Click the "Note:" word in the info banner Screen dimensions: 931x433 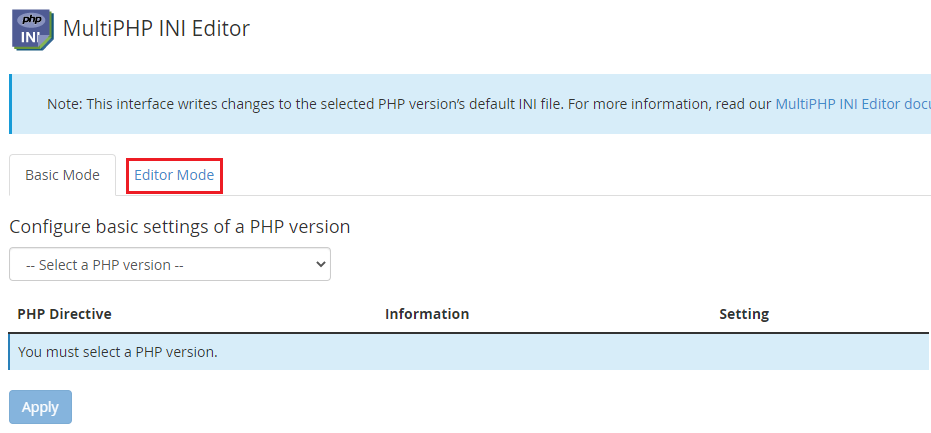(65, 104)
